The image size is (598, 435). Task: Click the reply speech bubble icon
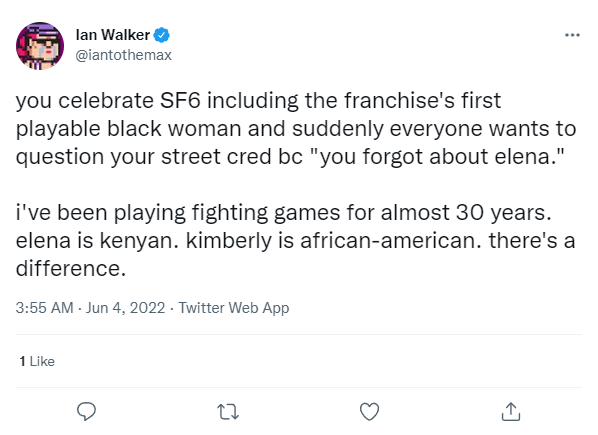[x=87, y=411]
